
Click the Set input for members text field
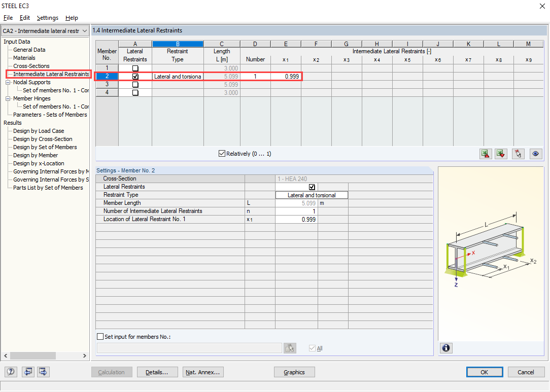point(189,348)
